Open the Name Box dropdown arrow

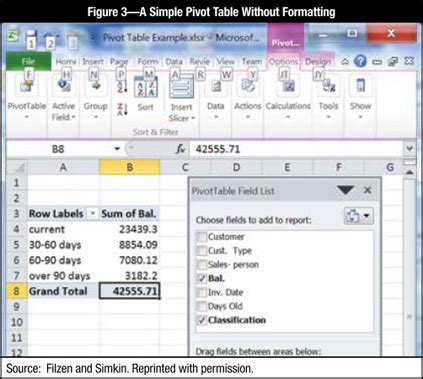117,149
